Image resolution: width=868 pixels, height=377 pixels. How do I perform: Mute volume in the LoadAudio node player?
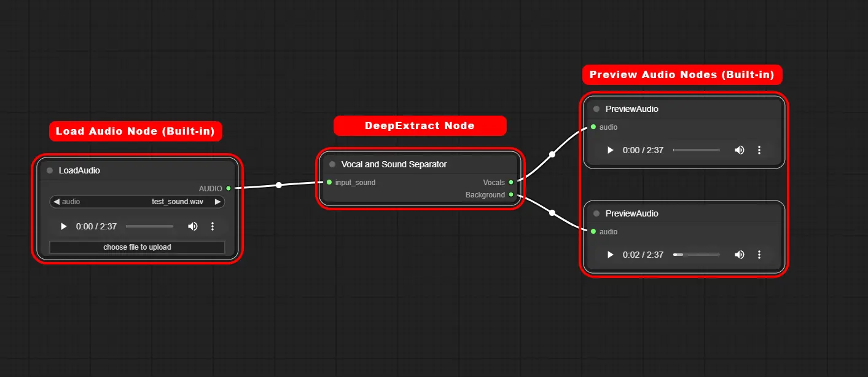click(193, 226)
